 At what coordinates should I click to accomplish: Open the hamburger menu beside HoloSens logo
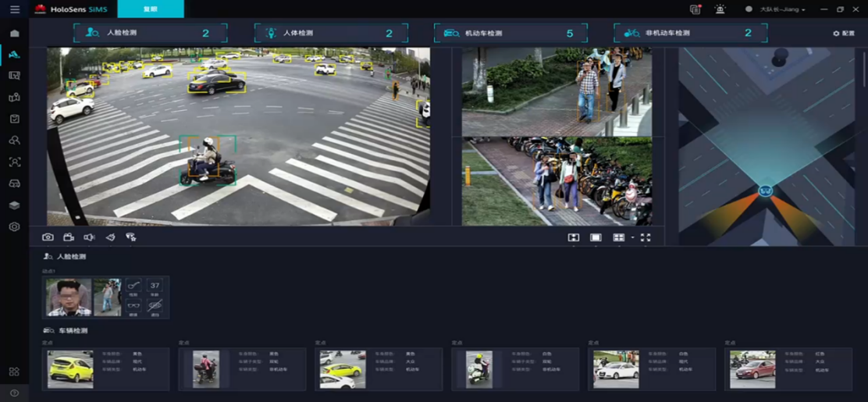pos(14,9)
